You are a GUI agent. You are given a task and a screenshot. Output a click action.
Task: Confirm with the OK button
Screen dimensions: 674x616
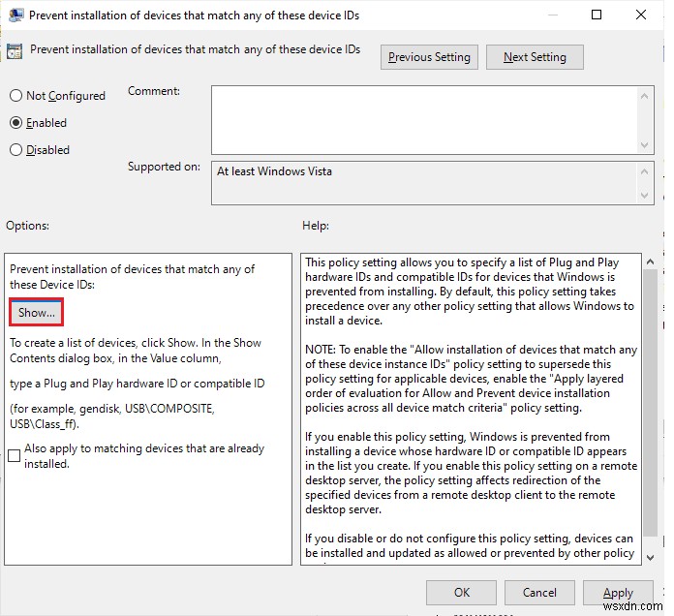pyautogui.click(x=461, y=593)
